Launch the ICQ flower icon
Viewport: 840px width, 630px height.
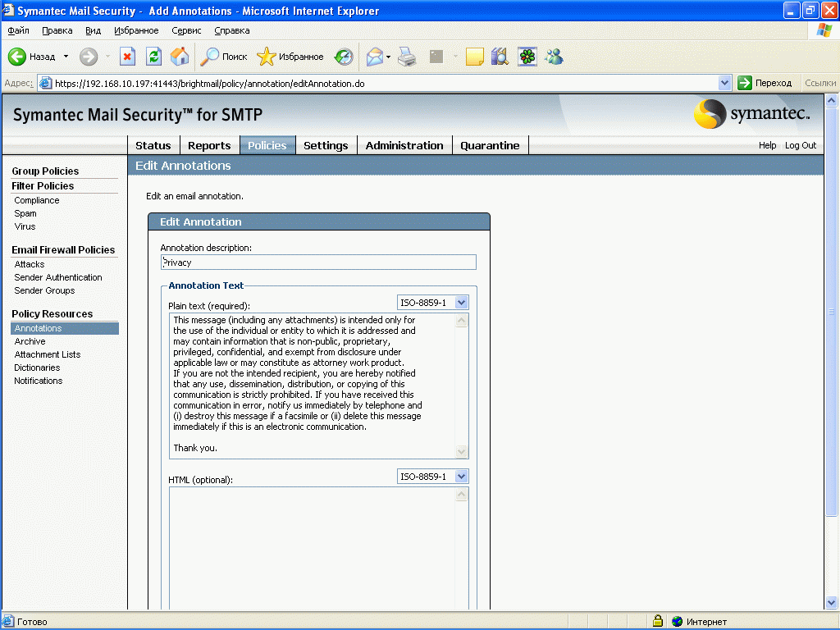pyautogui.click(x=527, y=57)
